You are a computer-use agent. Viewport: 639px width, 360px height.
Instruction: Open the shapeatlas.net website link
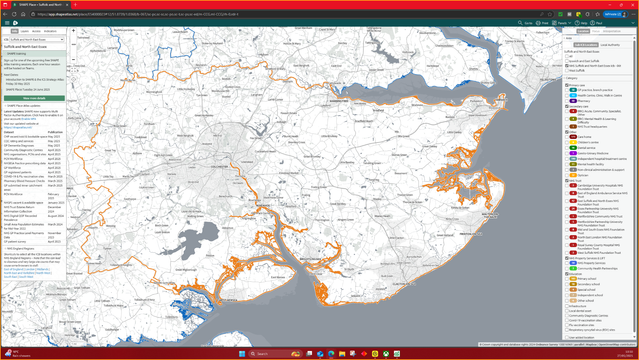tap(18, 128)
